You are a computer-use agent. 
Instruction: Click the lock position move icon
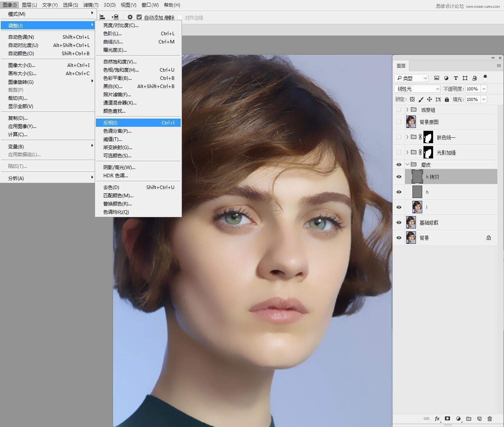429,99
